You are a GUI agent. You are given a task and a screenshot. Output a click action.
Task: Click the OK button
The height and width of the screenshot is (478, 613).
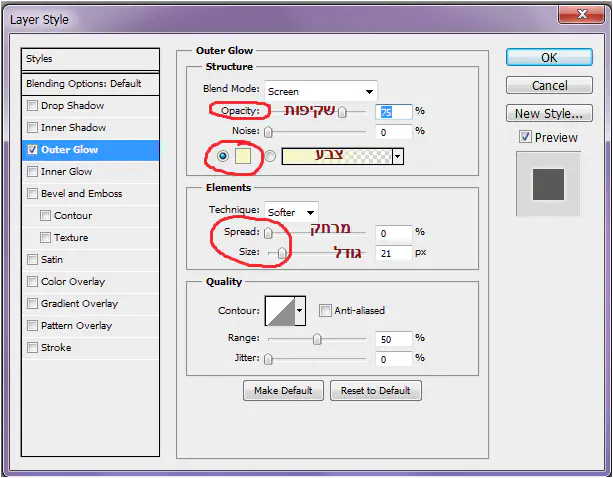pyautogui.click(x=550, y=58)
